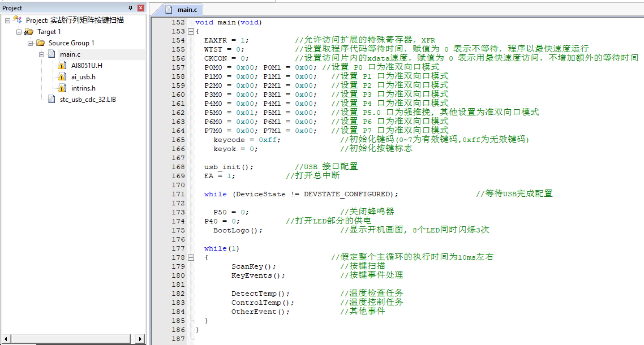Click the Source Group 1 folder icon
The width and height of the screenshot is (644, 345).
[40, 43]
